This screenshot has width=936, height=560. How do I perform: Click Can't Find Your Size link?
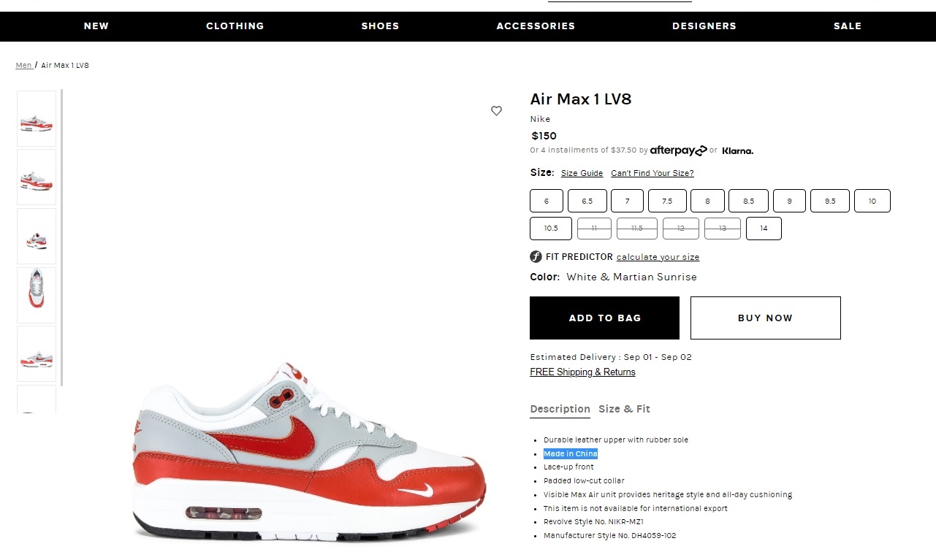(652, 173)
